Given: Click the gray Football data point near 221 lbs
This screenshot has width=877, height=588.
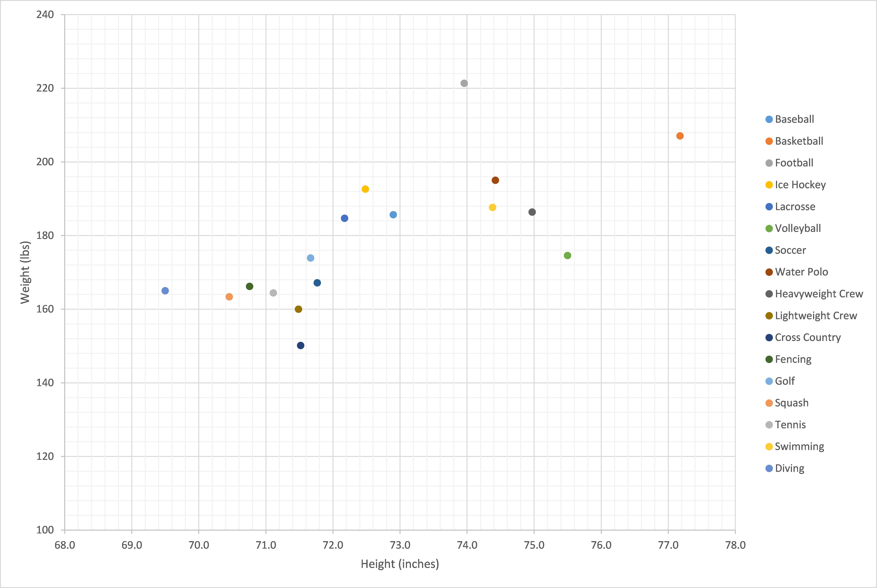Looking at the screenshot, I should [x=464, y=83].
